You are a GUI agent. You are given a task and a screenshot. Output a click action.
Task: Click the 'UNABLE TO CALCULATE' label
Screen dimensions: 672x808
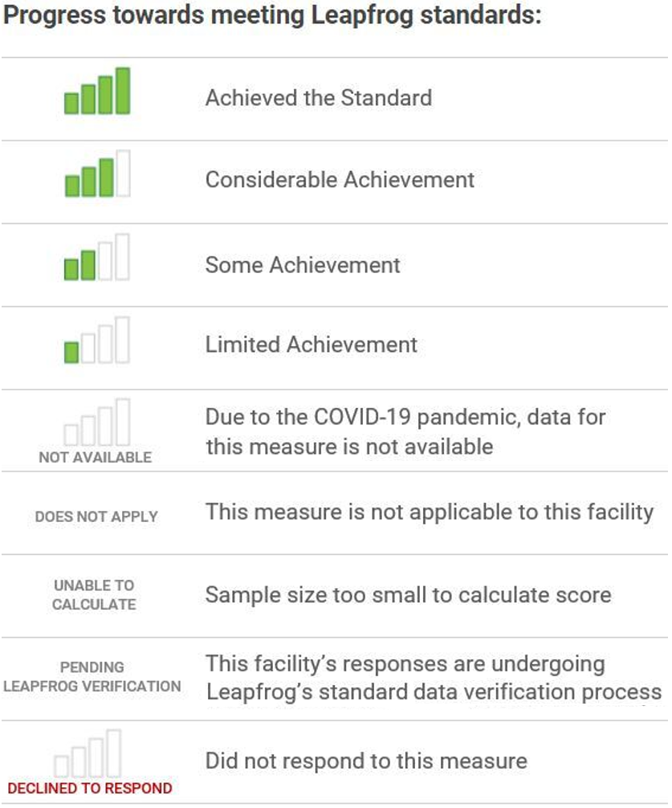pos(94,594)
